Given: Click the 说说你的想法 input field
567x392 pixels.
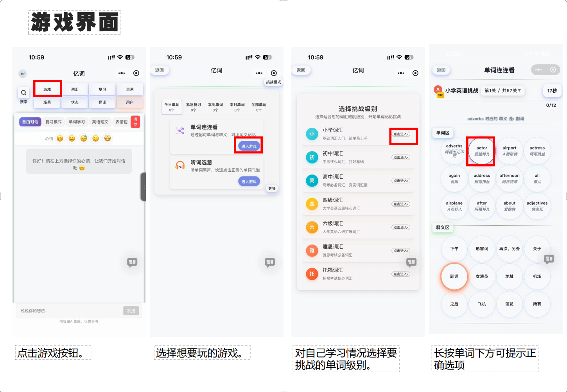Looking at the screenshot, I should tap(59, 310).
